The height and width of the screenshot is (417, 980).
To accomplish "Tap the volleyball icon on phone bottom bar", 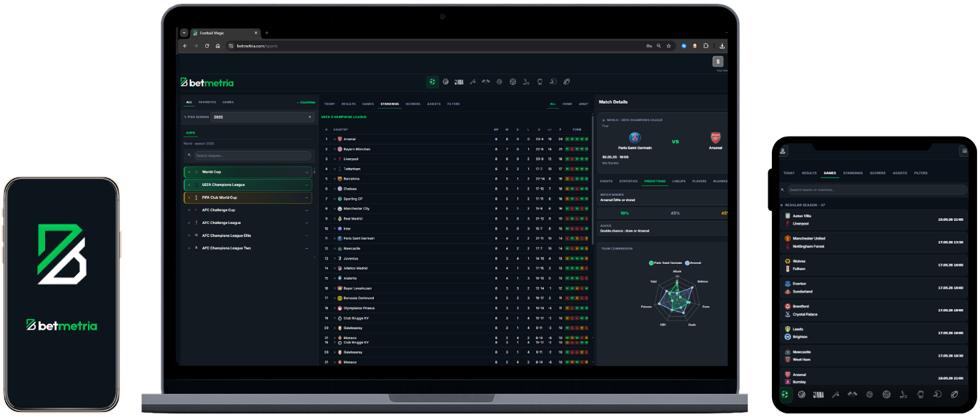I will tap(886, 394).
